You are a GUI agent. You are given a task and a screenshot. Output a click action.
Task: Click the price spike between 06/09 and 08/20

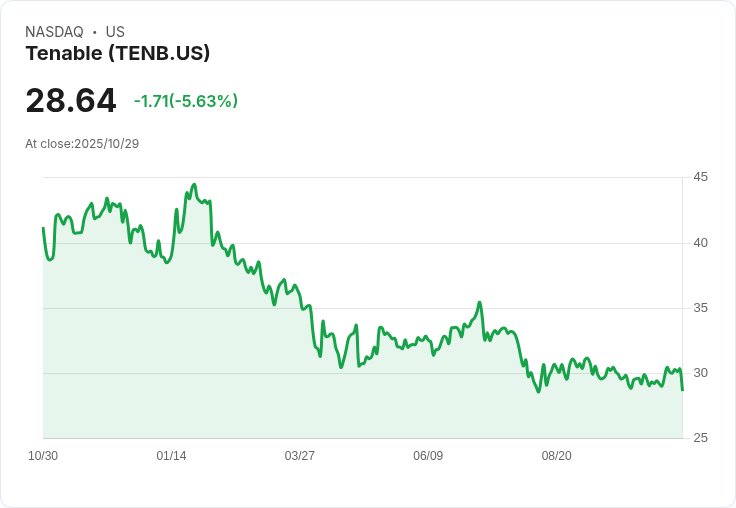(x=480, y=302)
